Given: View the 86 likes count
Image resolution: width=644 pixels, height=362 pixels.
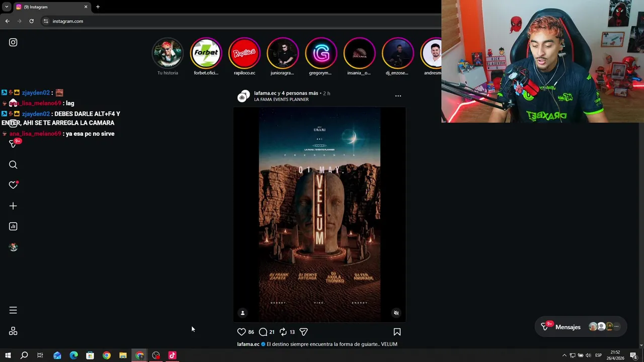Looking at the screenshot, I should point(251,332).
